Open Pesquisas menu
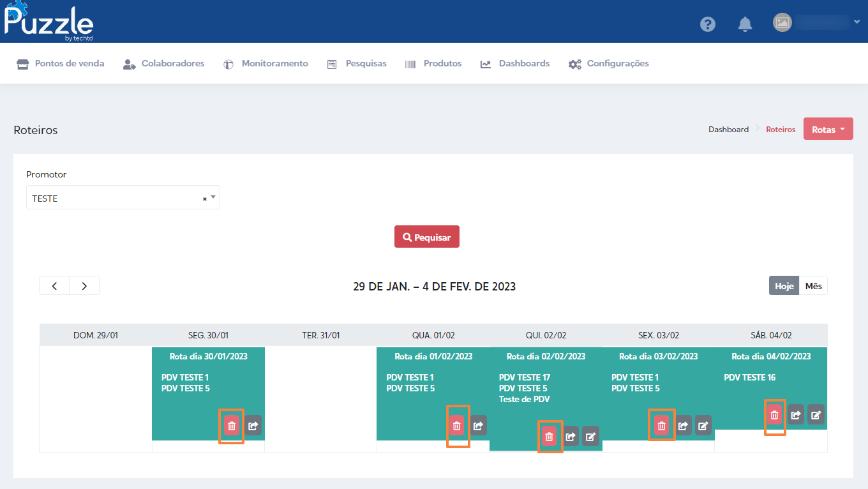Viewport: 868px width, 489px height. [x=357, y=64]
